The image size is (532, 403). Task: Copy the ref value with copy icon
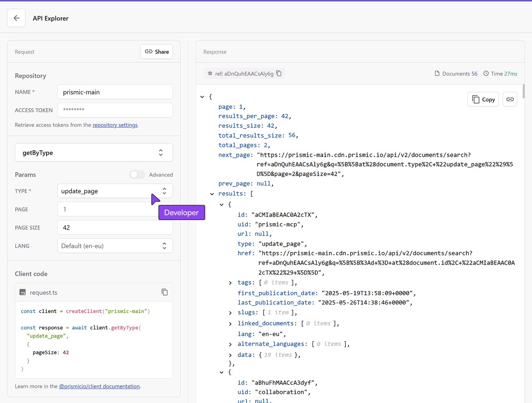[279, 74]
